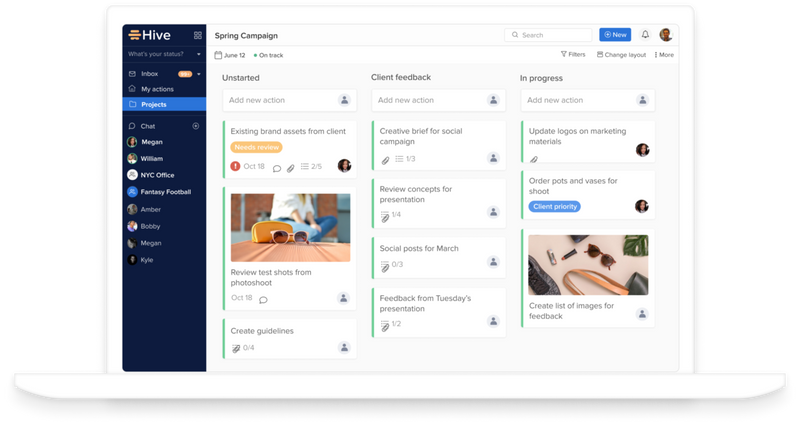
Task: Click the plus icon next to Chat
Action: [196, 126]
